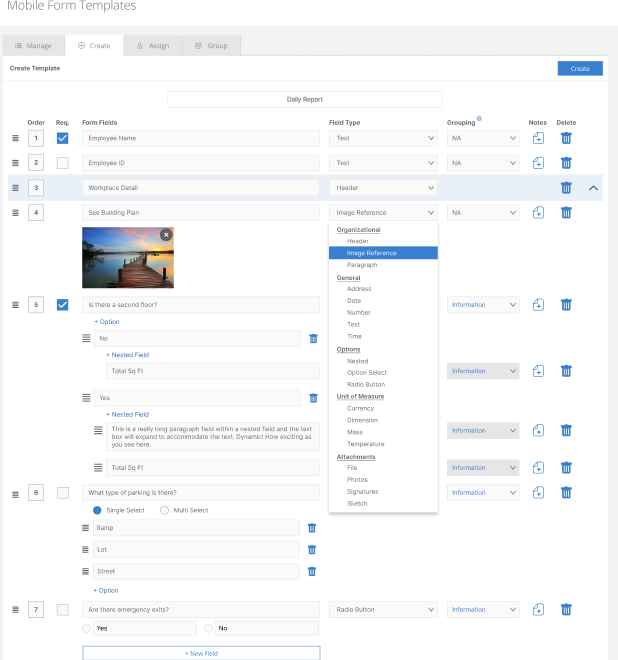
Task: Add option under parking question
Action: tap(106, 591)
